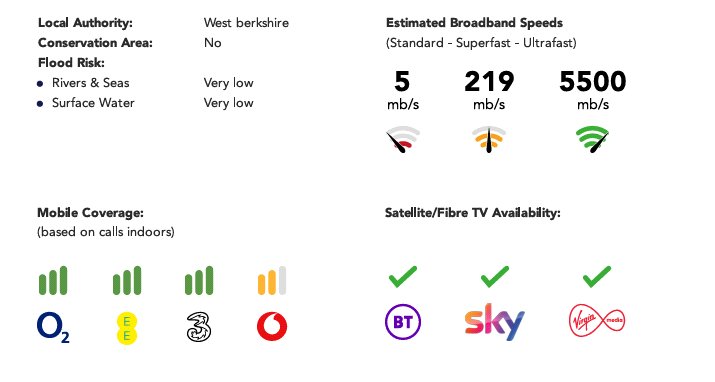Click the O2 green signal bars
This screenshot has height=382, width=715.
pyautogui.click(x=53, y=280)
